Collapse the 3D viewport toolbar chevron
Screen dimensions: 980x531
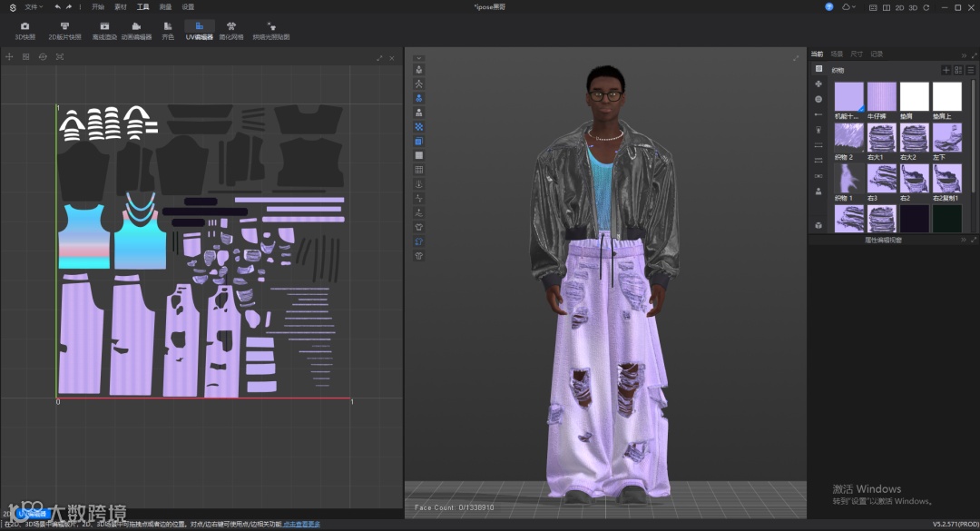pyautogui.click(x=419, y=57)
